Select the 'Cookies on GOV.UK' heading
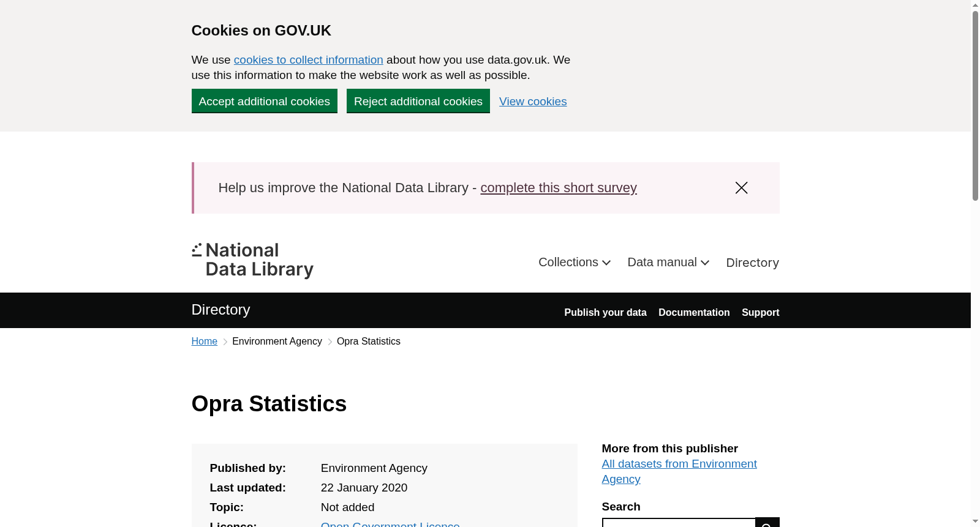The height and width of the screenshot is (527, 980). pyautogui.click(x=261, y=31)
